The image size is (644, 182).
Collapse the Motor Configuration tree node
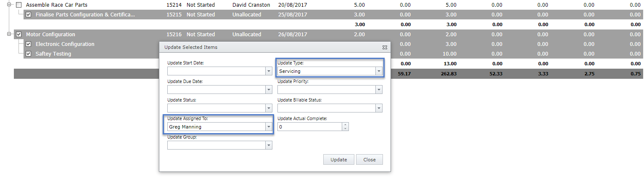click(x=9, y=35)
